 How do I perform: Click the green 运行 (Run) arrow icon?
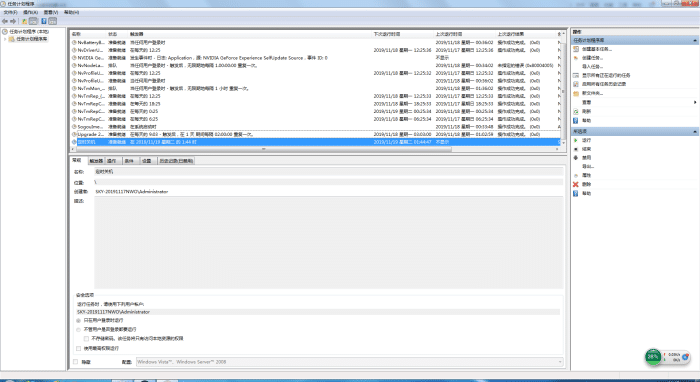pos(576,140)
